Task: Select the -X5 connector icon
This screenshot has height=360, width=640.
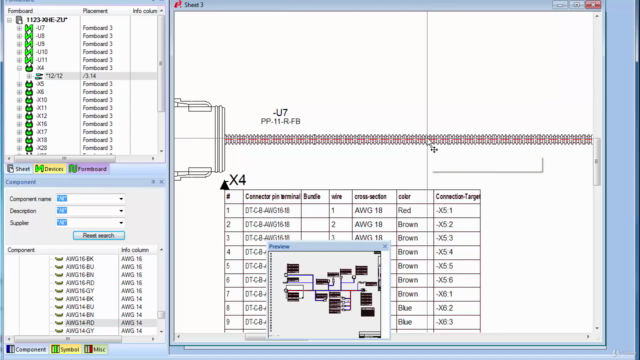Action: pyautogui.click(x=29, y=84)
